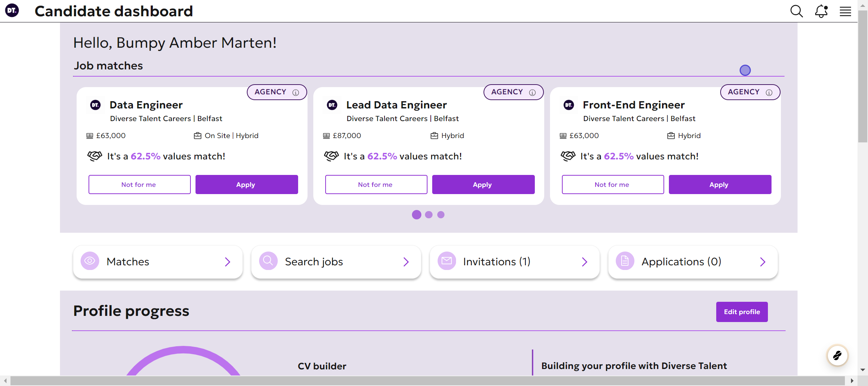Click the info icon on Lead Data Engineer agency badge
Image resolution: width=868 pixels, height=386 pixels.
tap(532, 93)
